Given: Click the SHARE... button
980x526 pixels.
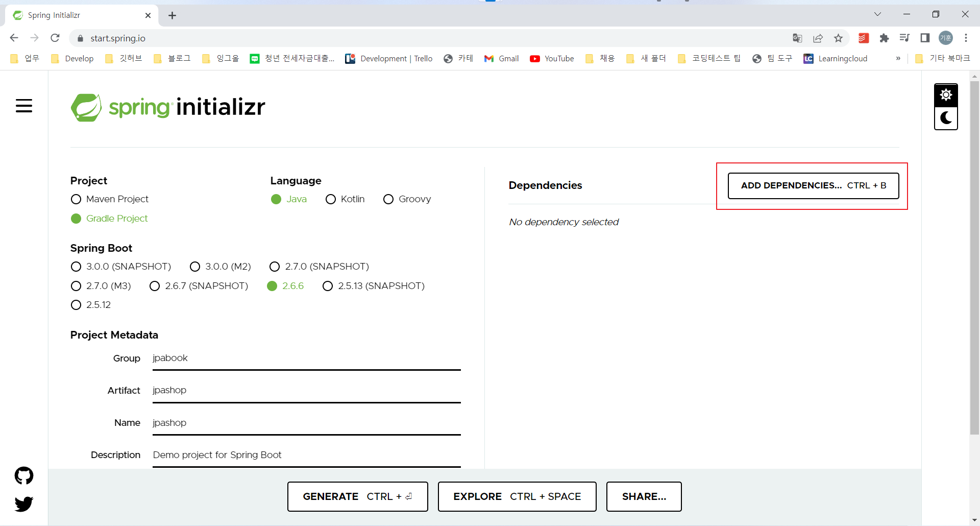Looking at the screenshot, I should 644,496.
